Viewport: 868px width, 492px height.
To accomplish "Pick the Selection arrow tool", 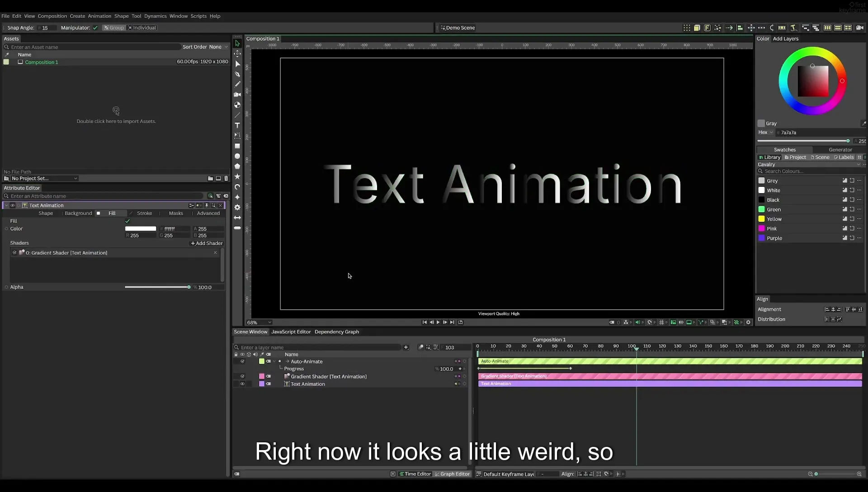I will [237, 43].
